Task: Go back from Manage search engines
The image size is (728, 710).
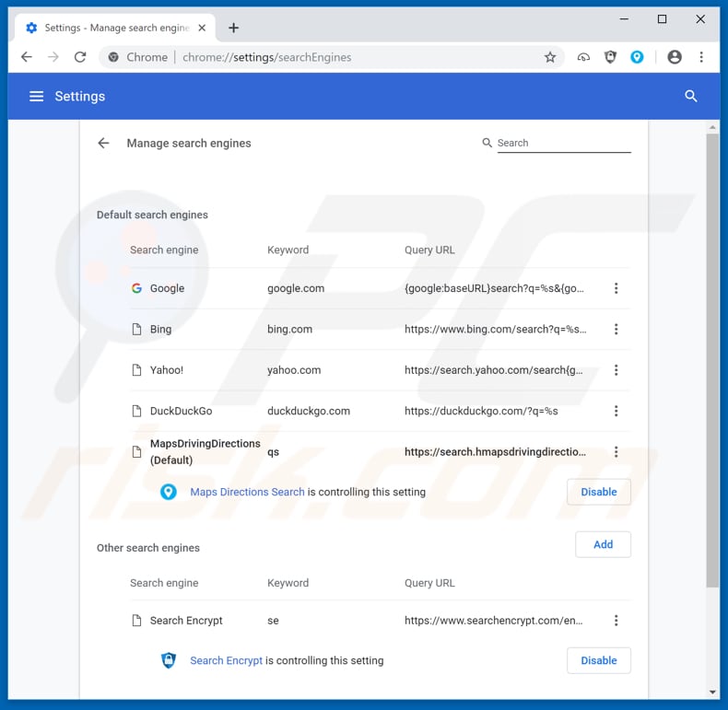Action: click(x=103, y=143)
